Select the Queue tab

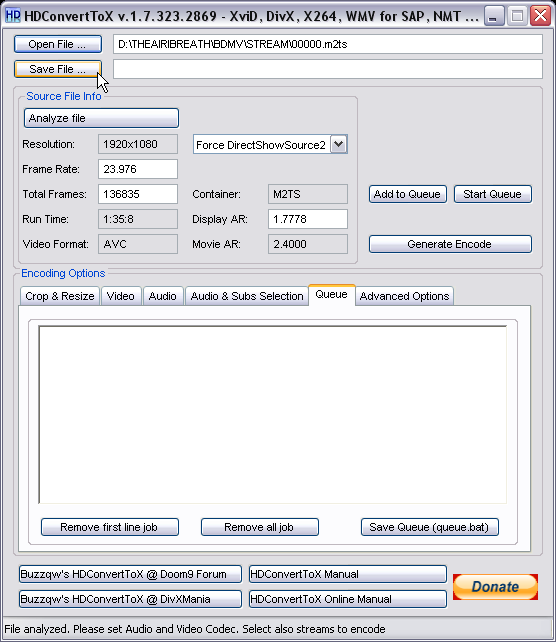pos(332,295)
